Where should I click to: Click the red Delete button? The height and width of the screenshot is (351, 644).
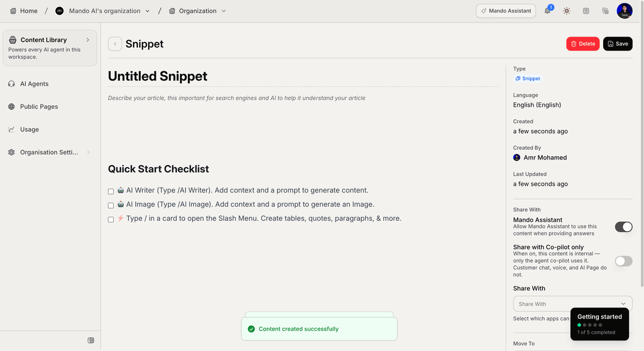click(x=583, y=44)
